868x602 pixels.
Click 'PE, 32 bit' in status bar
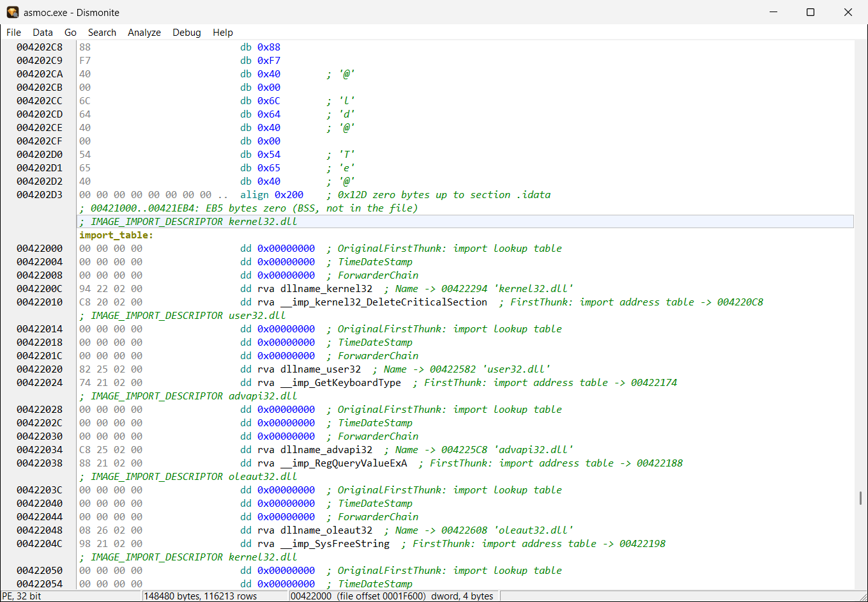point(22,596)
